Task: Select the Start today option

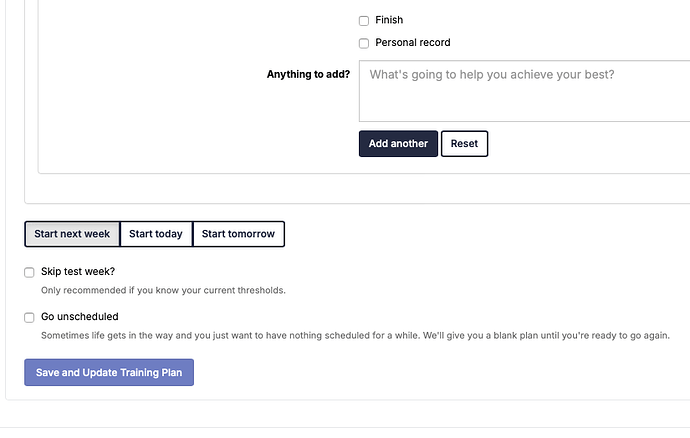Action: [x=156, y=234]
